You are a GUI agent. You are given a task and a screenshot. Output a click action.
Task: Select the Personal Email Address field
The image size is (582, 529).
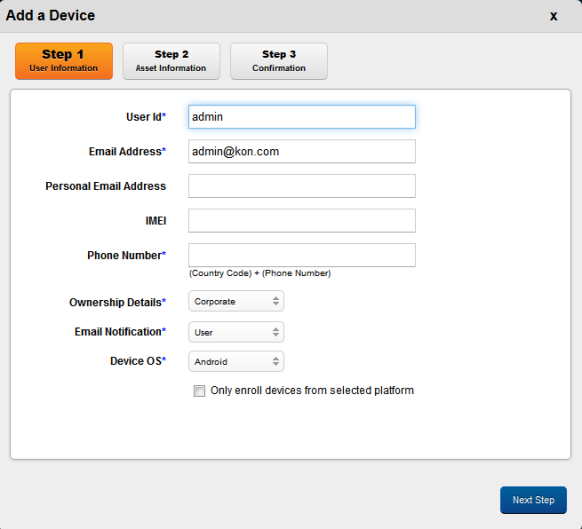coord(302,186)
